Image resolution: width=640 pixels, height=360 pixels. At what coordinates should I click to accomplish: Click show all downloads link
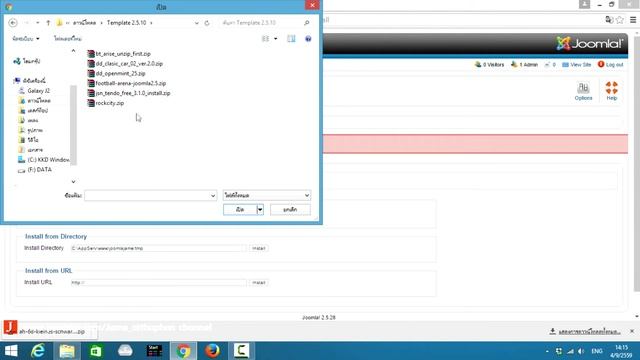[x=585, y=331]
